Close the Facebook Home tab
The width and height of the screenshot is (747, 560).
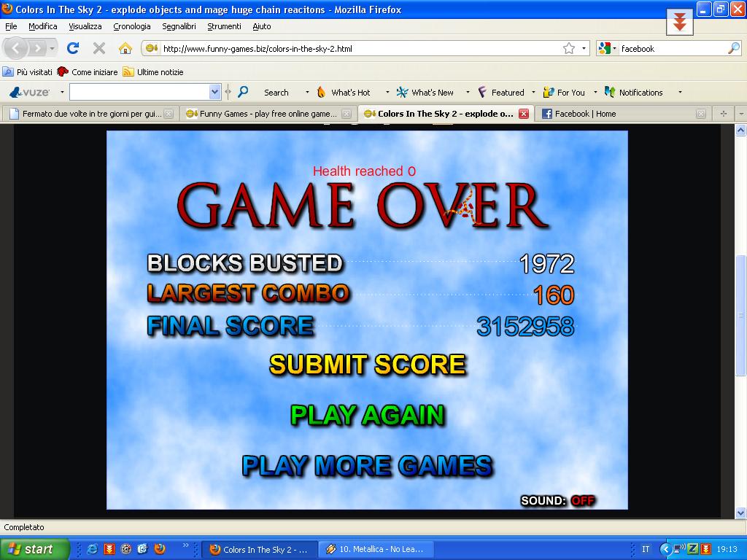point(701,114)
